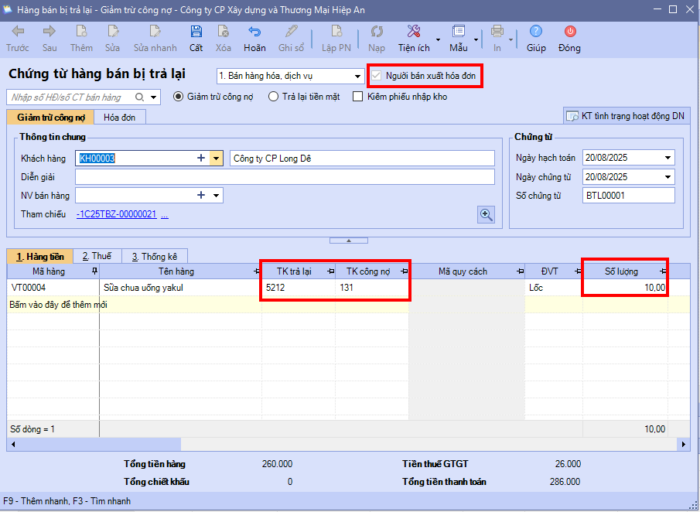Open the Ngày hạch toán date dropdown
The width and height of the screenshot is (700, 512).
point(668,158)
